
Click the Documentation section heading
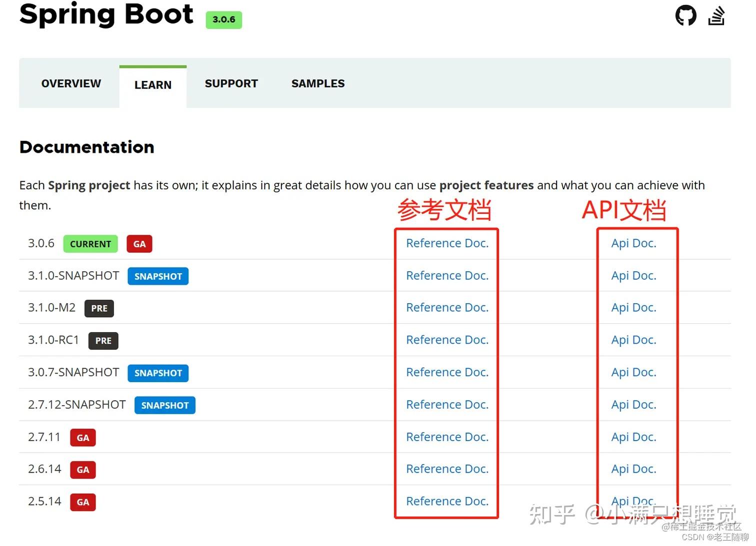(86, 147)
